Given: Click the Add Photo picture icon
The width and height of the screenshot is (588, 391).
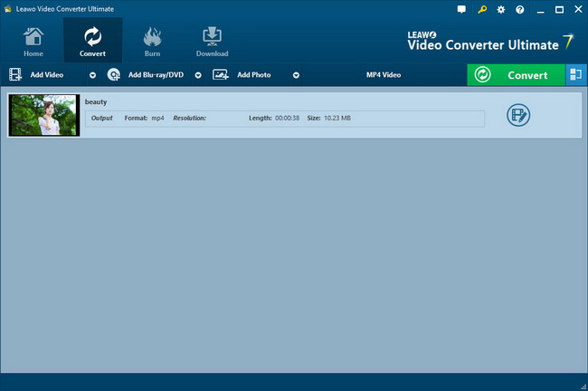Looking at the screenshot, I should click(221, 75).
